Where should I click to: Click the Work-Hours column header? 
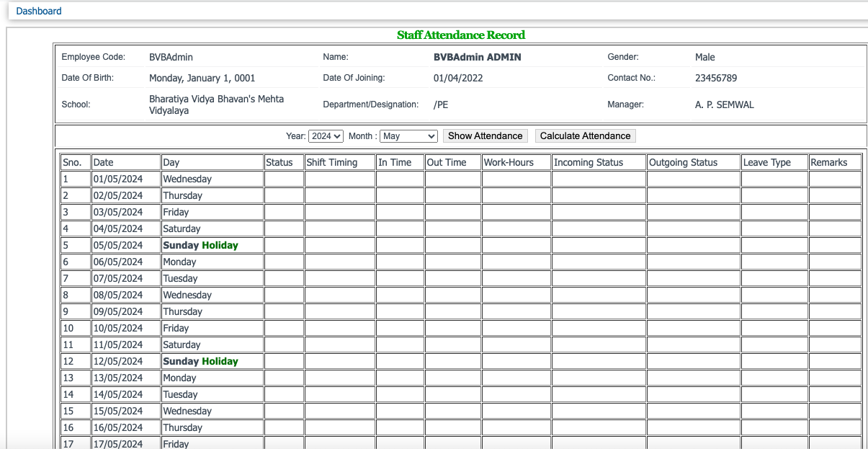click(516, 162)
